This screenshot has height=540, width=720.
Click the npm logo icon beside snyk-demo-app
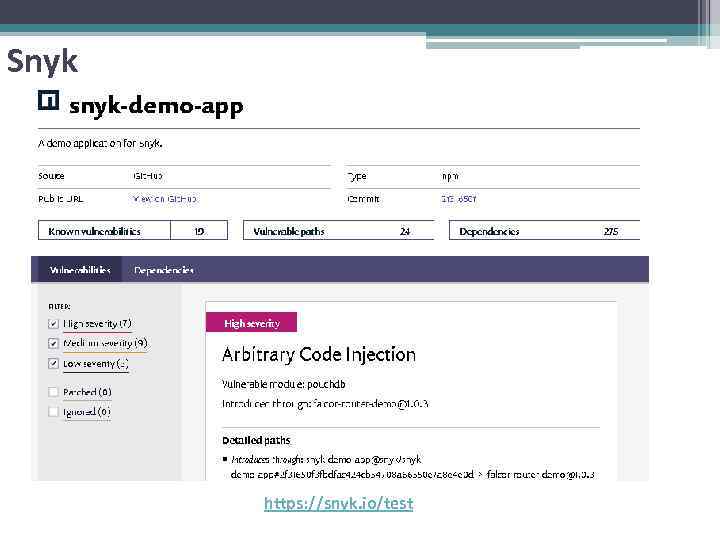(x=49, y=101)
